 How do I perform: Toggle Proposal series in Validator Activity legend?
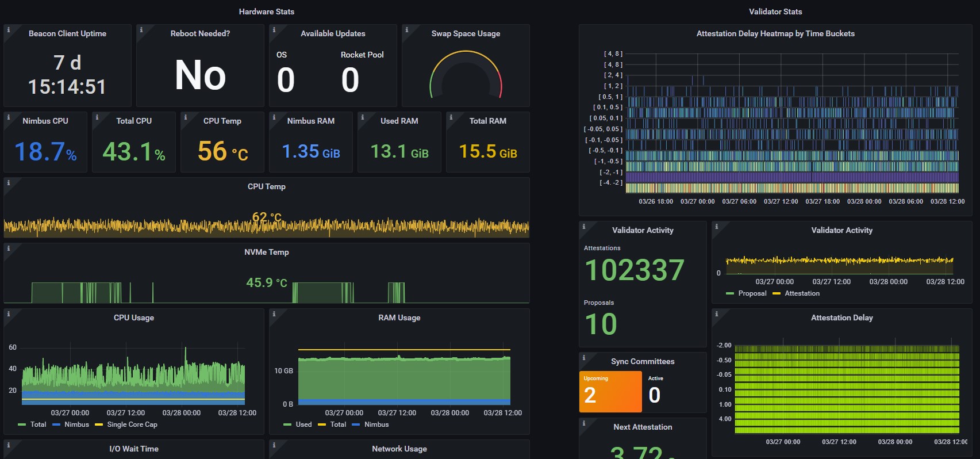click(x=752, y=293)
